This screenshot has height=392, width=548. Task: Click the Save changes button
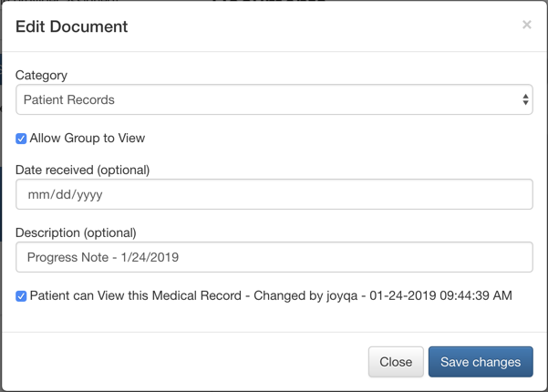point(481,362)
